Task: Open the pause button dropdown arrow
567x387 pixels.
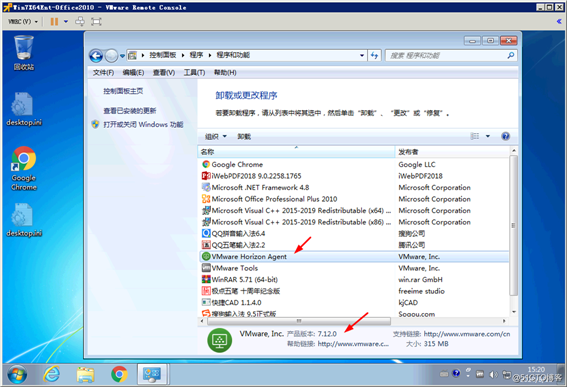Action: click(x=66, y=22)
